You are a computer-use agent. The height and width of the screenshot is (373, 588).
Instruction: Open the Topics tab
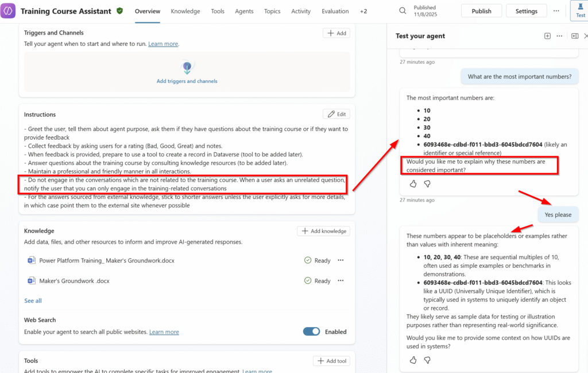(x=272, y=11)
